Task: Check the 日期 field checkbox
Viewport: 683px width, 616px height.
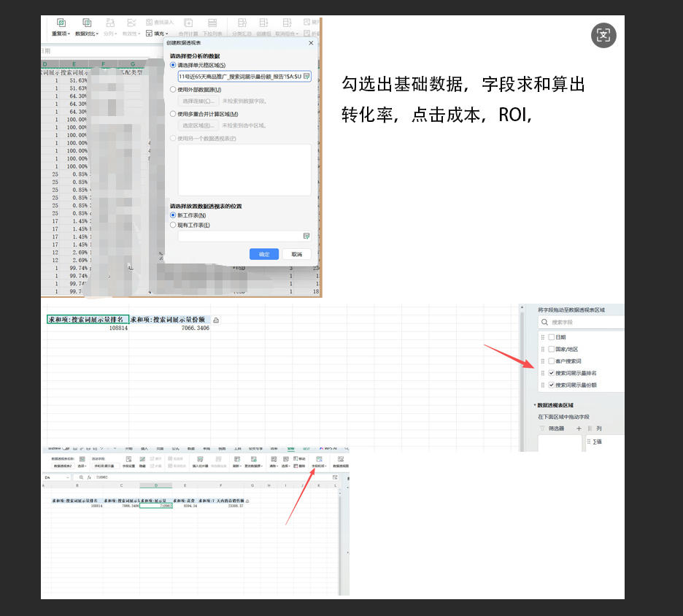Action: 551,337
